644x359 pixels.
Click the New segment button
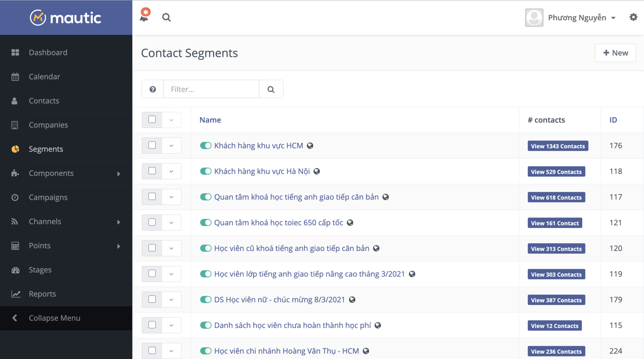[615, 53]
